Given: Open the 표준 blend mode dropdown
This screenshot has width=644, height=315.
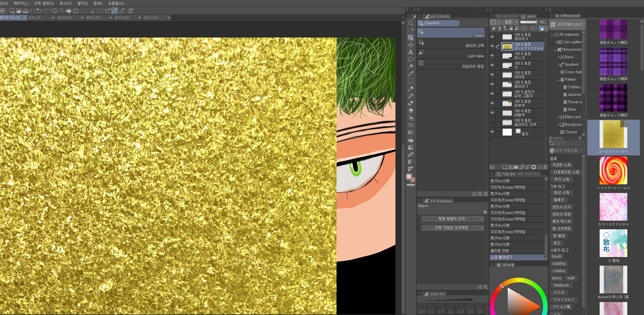Looking at the screenshot, I should [x=510, y=22].
